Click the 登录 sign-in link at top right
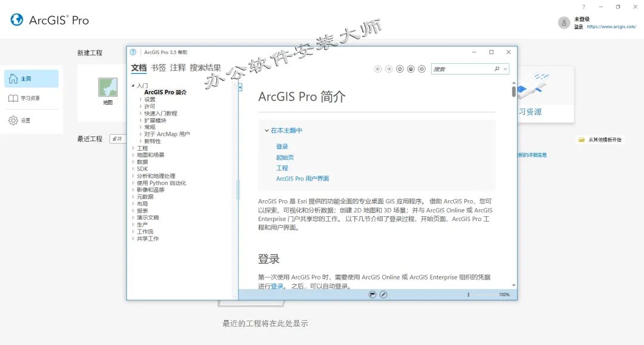The image size is (644, 345). point(578,27)
